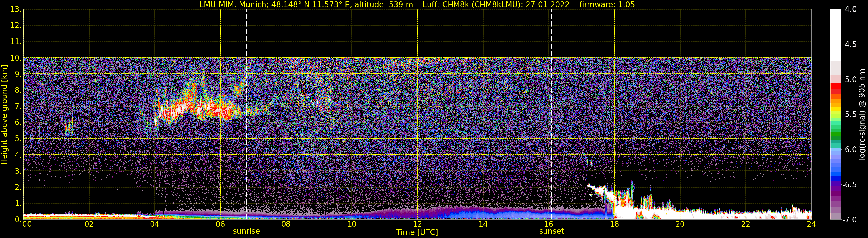868x238 pixels.
Task: Click the white dashed sunset line
Action: tap(552, 115)
